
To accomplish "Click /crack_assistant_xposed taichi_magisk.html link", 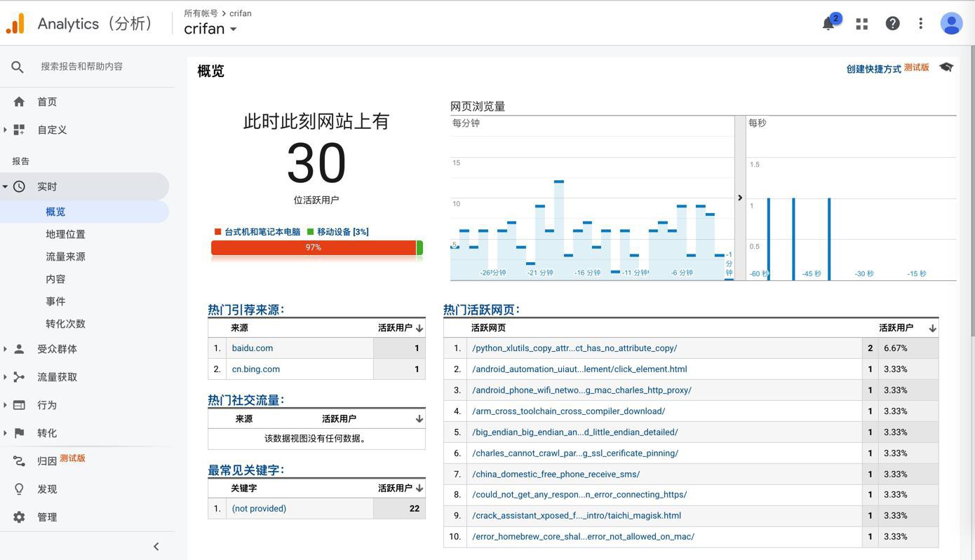I will [577, 516].
